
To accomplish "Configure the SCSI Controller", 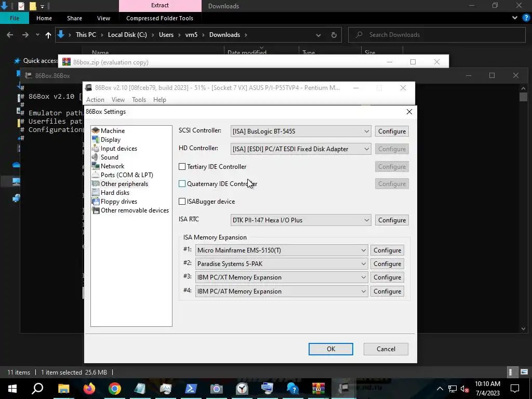I will point(392,131).
